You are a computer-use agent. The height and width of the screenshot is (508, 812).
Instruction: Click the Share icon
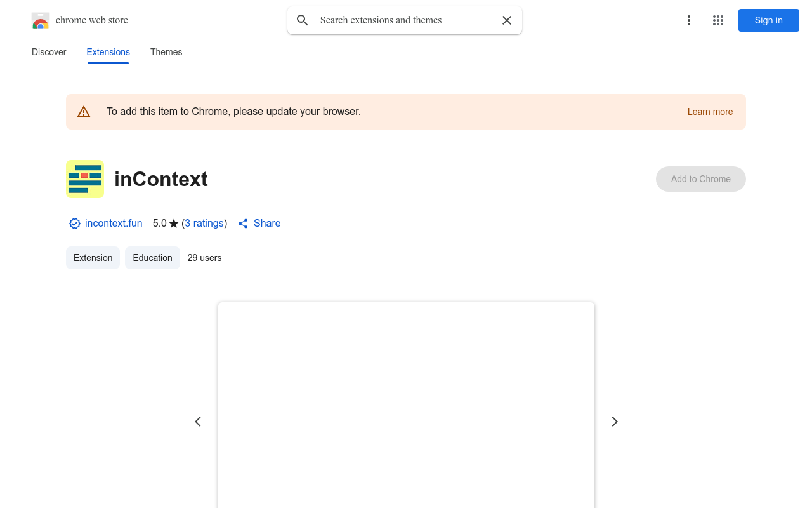pyautogui.click(x=243, y=224)
